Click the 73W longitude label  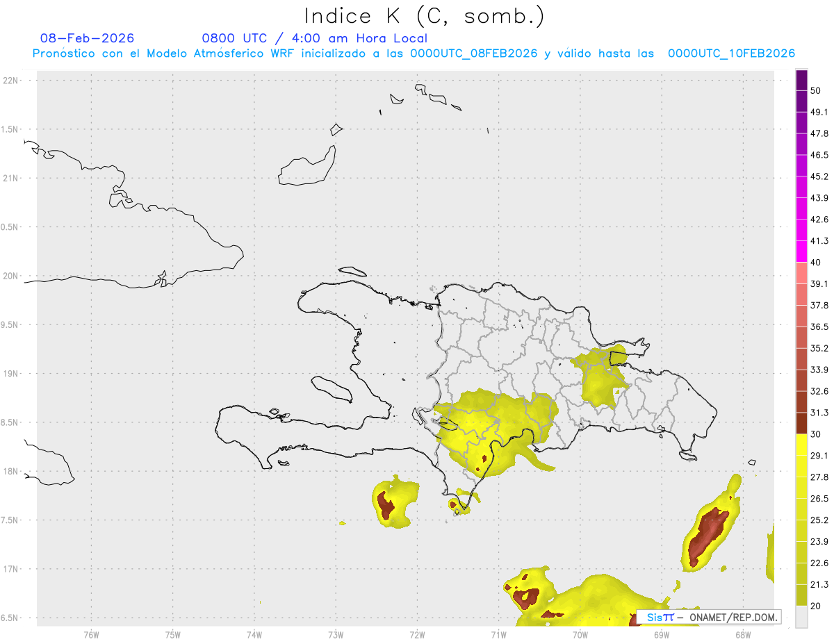[x=336, y=634]
